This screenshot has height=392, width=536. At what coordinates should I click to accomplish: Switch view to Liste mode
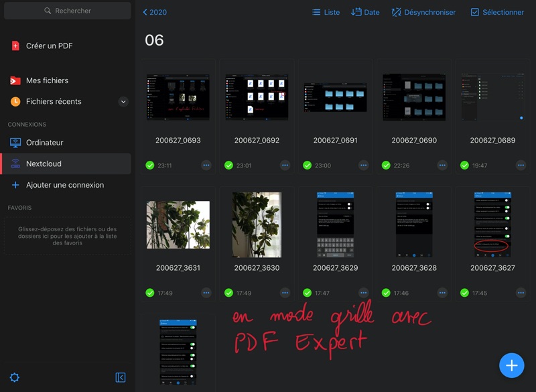pos(326,12)
